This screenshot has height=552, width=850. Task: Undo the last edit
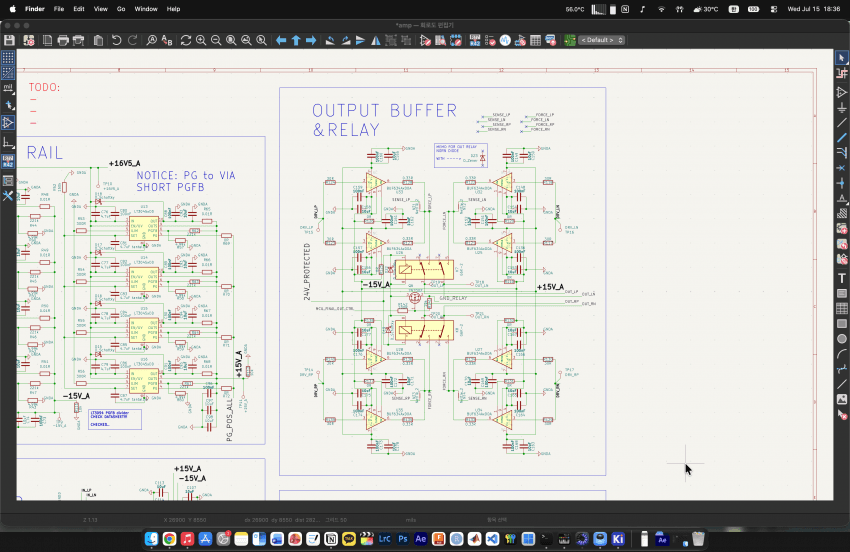(117, 40)
